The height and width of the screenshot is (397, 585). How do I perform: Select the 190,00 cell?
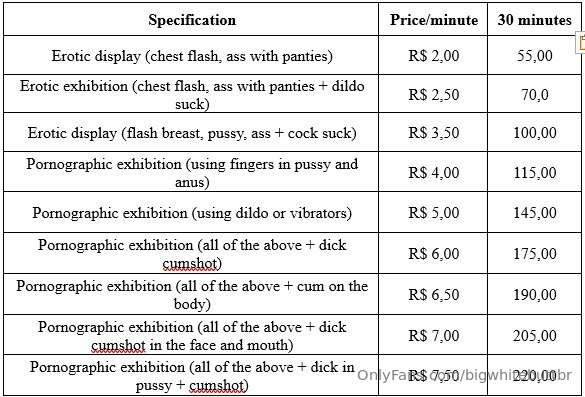pos(534,294)
